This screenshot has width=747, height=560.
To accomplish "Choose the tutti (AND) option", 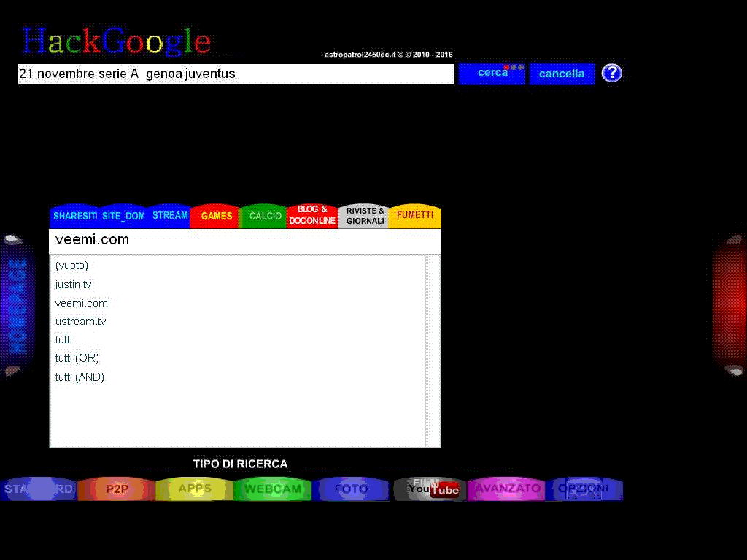I will coord(80,377).
